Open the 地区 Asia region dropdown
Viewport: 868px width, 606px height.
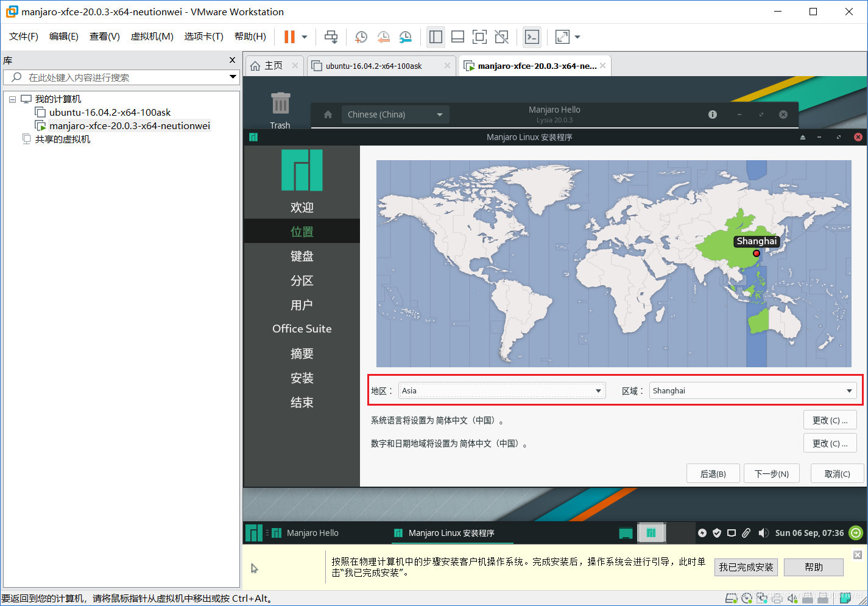coord(502,390)
